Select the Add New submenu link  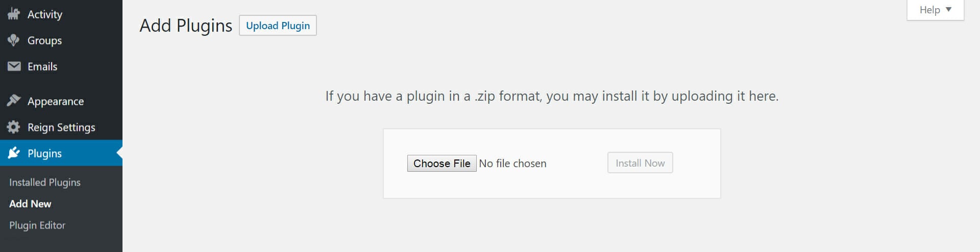[30, 203]
